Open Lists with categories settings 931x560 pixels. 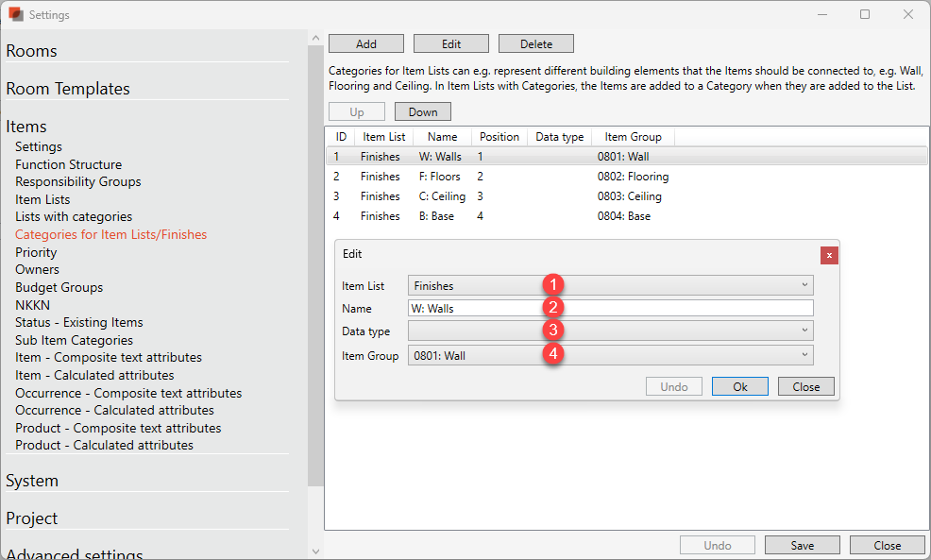point(74,217)
